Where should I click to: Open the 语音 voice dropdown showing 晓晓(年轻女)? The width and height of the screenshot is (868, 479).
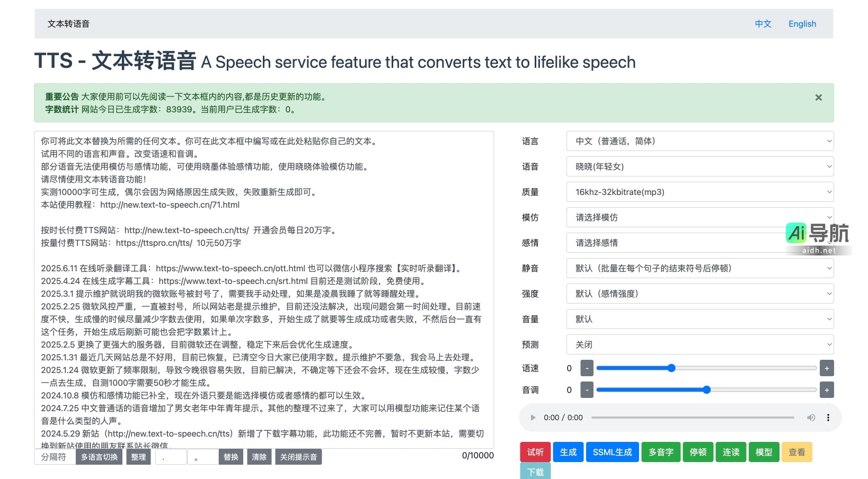(699, 166)
